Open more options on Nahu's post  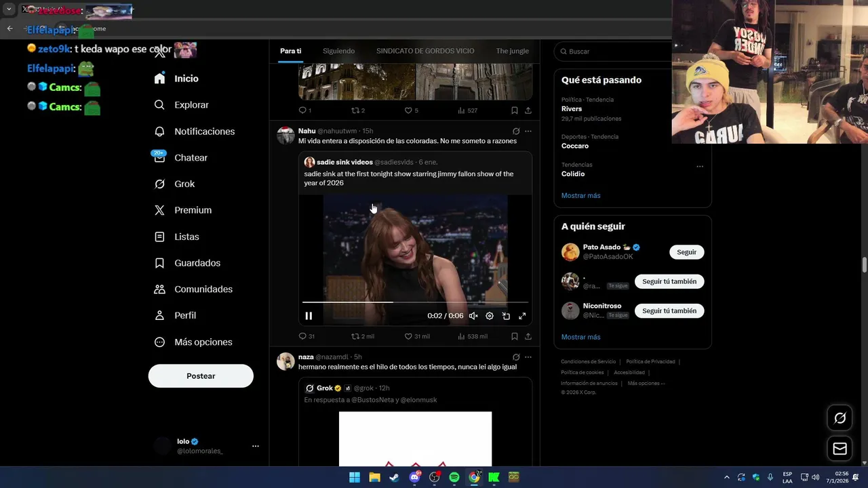pos(528,131)
